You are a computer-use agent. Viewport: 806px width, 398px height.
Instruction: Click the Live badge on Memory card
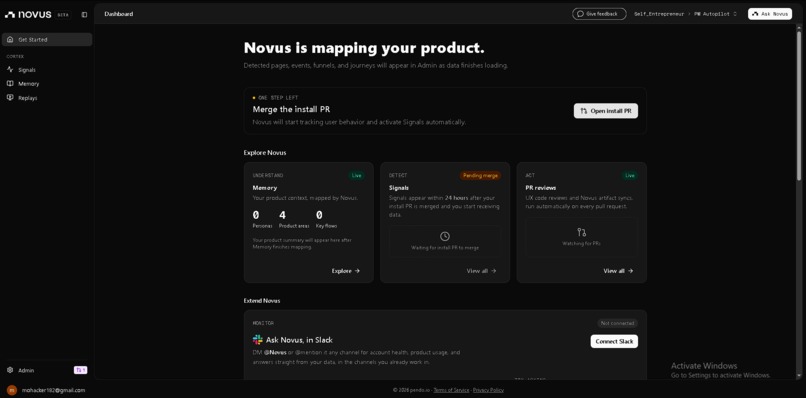(357, 175)
